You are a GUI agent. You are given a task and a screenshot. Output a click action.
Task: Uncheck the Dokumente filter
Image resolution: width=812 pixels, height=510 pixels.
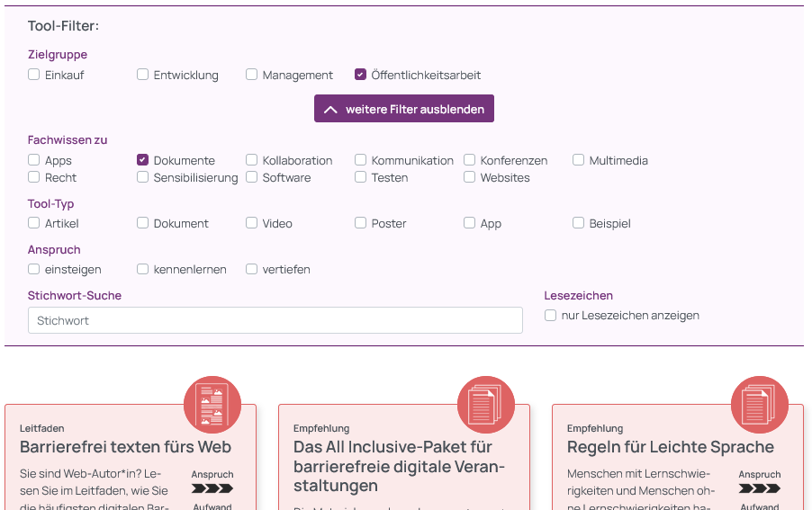coord(142,160)
